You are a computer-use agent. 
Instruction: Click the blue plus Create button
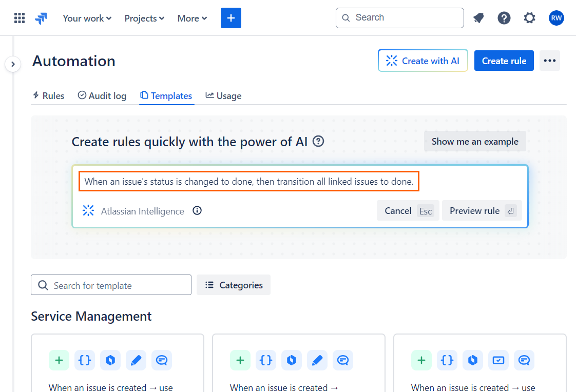(x=231, y=17)
